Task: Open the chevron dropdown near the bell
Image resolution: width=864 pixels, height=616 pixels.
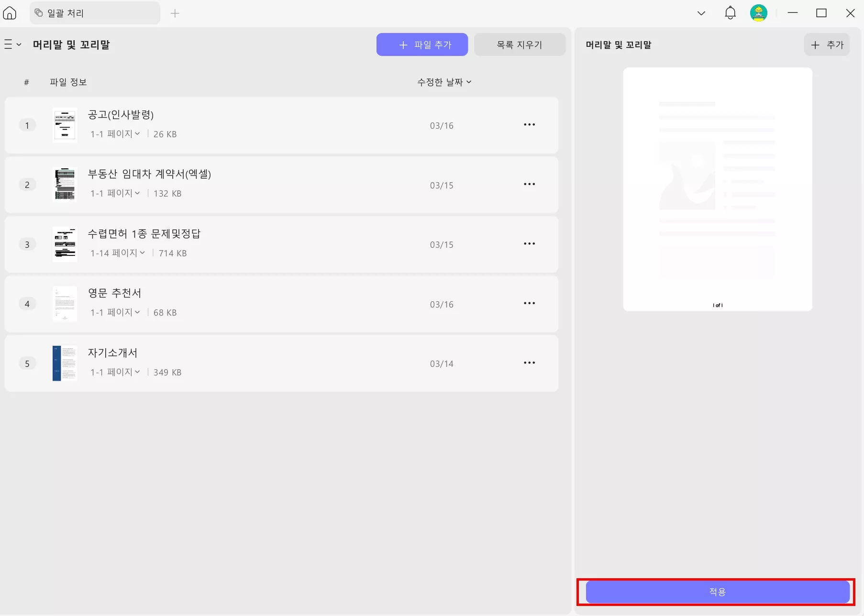Action: point(701,13)
